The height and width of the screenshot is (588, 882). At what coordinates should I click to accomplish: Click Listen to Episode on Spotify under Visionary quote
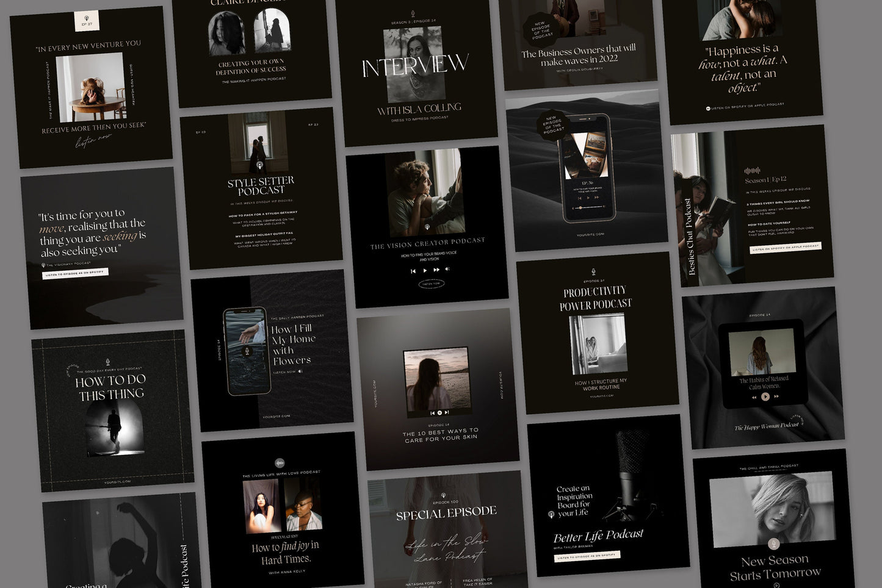click(75, 273)
